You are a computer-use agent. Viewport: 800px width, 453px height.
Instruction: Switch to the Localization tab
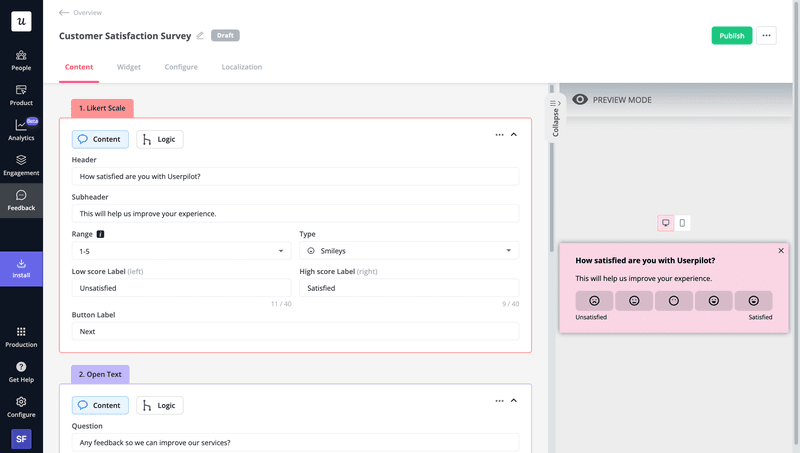click(x=241, y=67)
